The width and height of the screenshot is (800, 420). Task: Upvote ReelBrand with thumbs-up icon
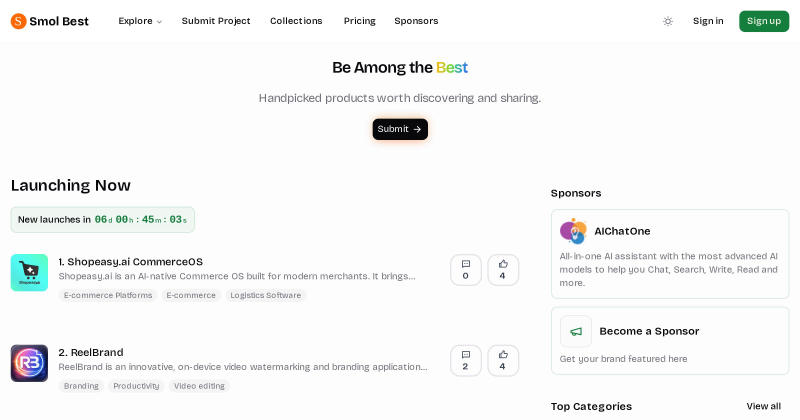(x=503, y=361)
